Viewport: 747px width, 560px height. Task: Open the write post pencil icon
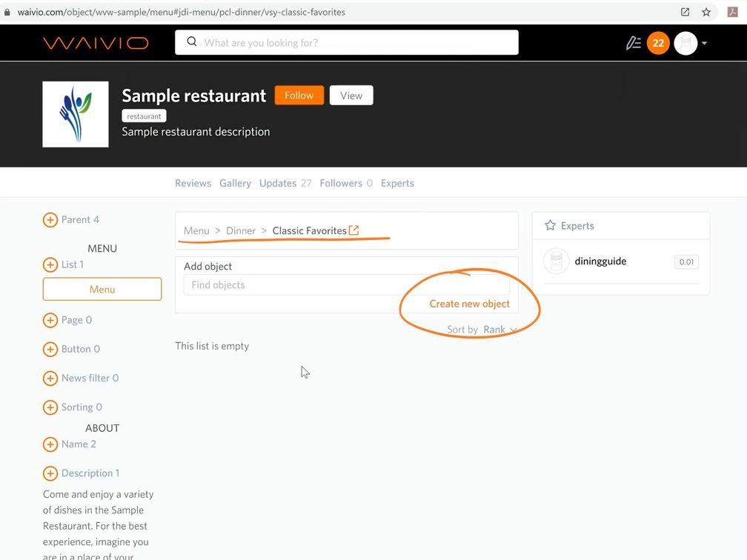[633, 43]
